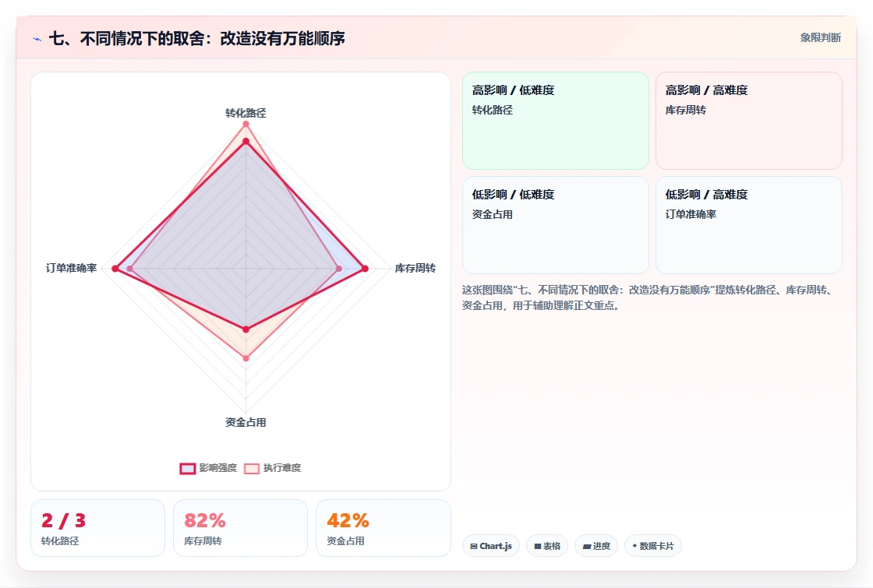Image resolution: width=873 pixels, height=588 pixels.
Task: Open the 高影响 / 高难度 quadrant card
Action: pos(749,121)
